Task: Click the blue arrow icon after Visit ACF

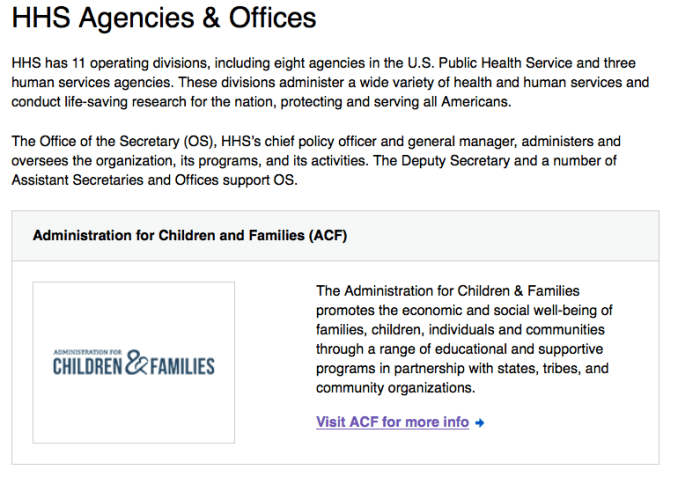Action: [480, 423]
